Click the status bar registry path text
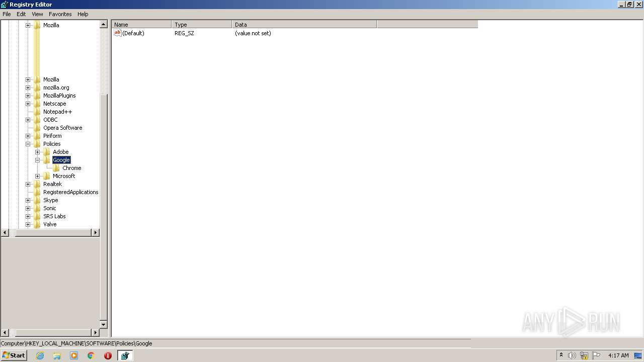This screenshot has width=644, height=362. 76,343
